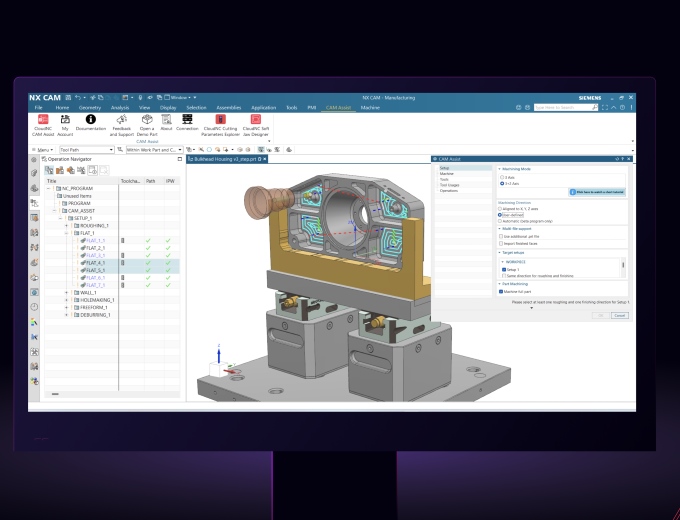The height and width of the screenshot is (520, 680).
Task: Select the 3 Axis machining mode
Action: coord(502,177)
